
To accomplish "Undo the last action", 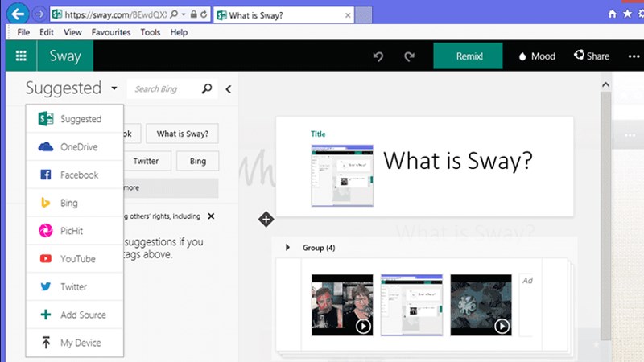I will tap(378, 56).
